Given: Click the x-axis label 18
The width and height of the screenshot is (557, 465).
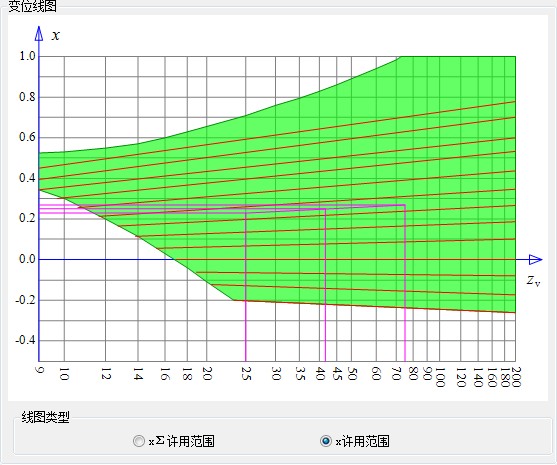Looking at the screenshot, I should click(x=188, y=373).
